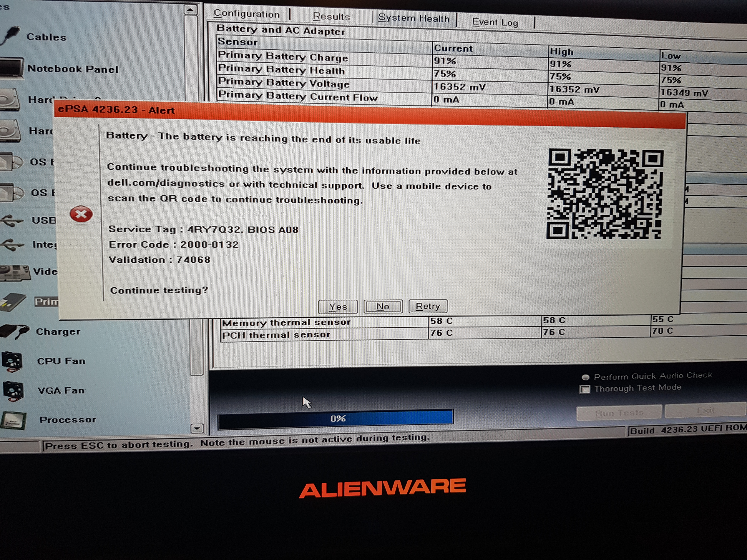Click the 0% test progress bar

point(336,419)
